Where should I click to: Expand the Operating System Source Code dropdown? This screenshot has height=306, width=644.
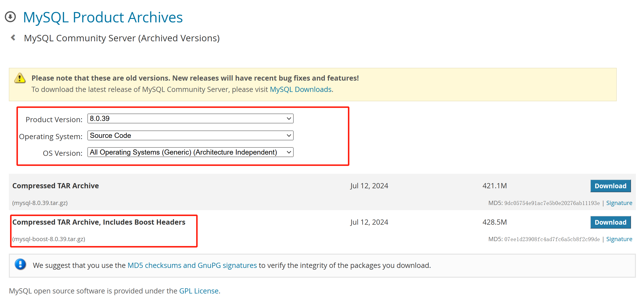point(190,136)
